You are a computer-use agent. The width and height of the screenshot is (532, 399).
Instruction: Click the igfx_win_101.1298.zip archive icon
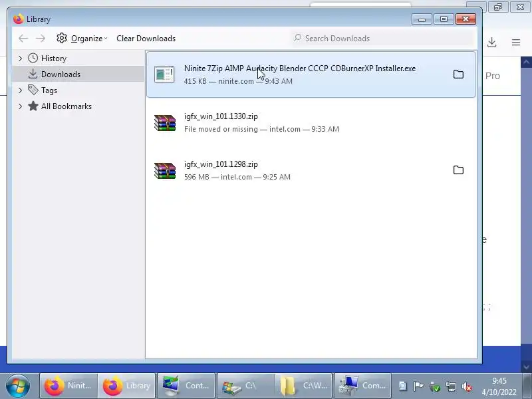[x=164, y=170]
